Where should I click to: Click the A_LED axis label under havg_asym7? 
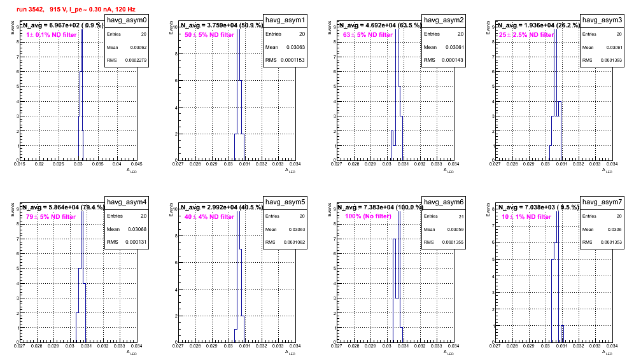pos(607,353)
